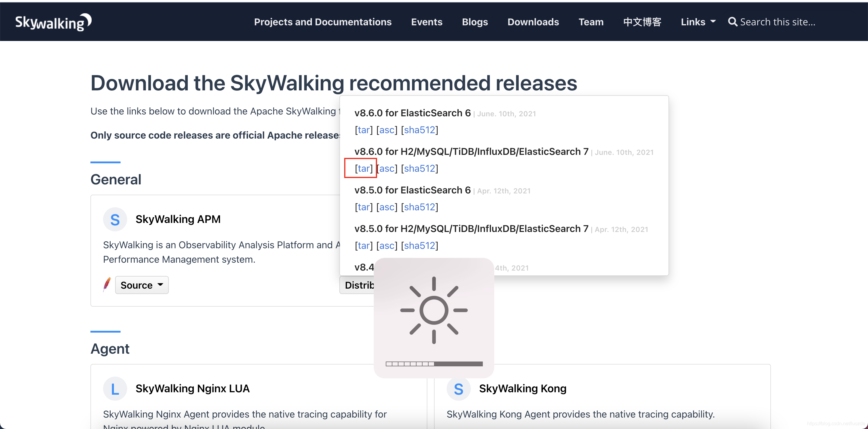Click the Apache feather icon beside Source
This screenshot has width=868, height=429.
(x=107, y=284)
